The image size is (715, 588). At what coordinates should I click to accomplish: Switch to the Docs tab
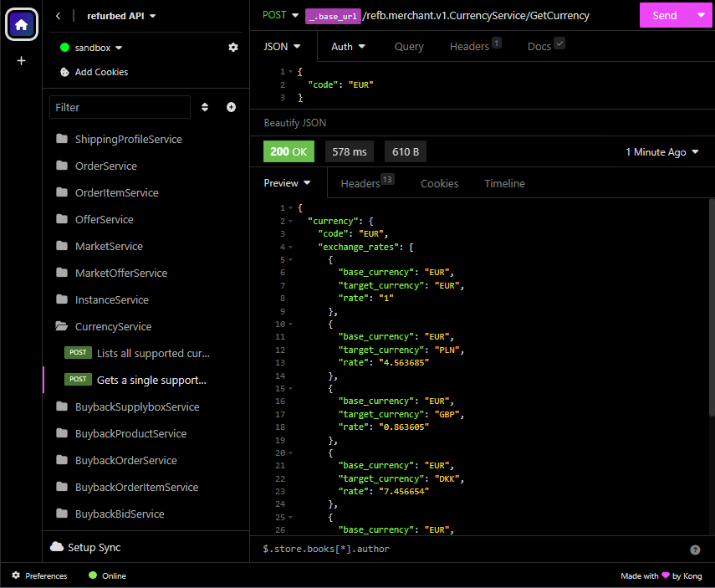pos(546,46)
